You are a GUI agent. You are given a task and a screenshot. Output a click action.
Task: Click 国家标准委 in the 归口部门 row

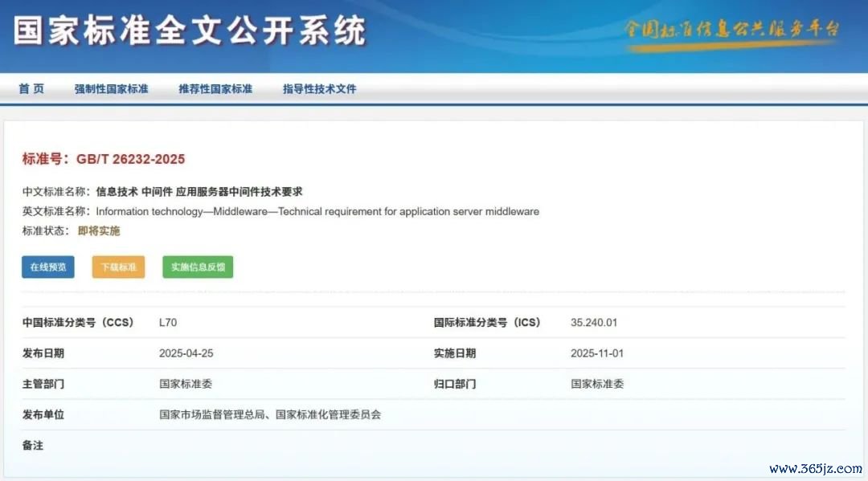[597, 384]
